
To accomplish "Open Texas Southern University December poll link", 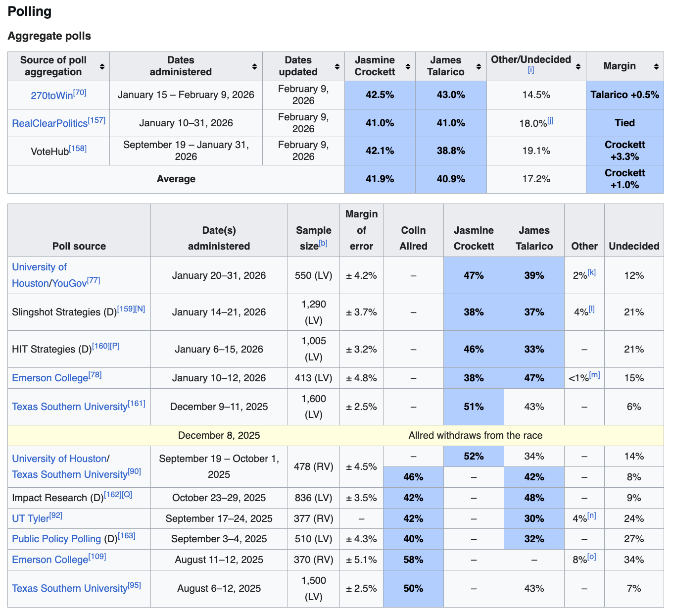I will pos(69,407).
